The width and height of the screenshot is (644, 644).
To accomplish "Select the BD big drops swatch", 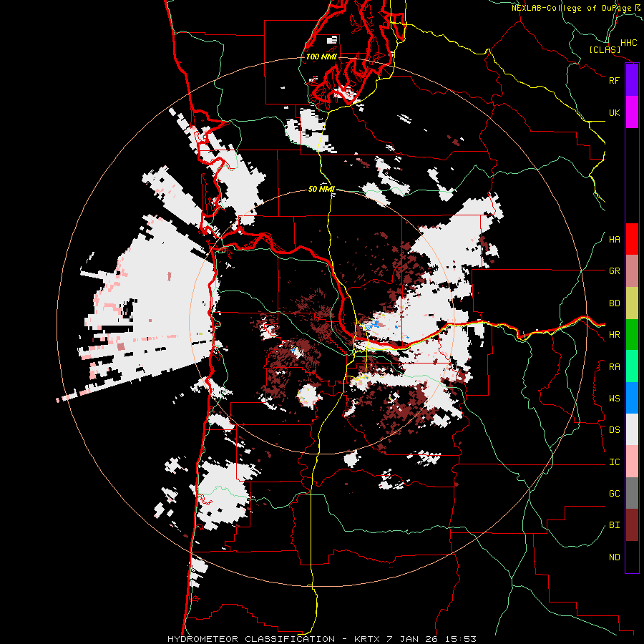I will [x=632, y=303].
